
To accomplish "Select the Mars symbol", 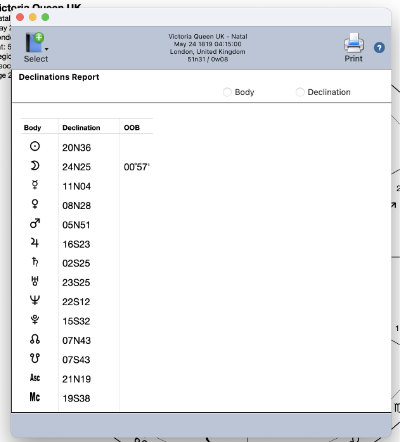I will (x=35, y=223).
